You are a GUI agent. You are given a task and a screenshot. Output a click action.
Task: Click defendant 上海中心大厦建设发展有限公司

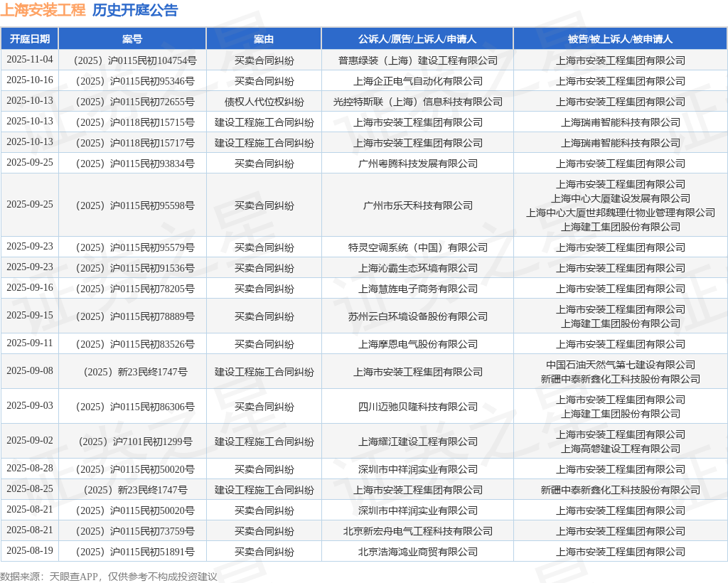[620, 198]
